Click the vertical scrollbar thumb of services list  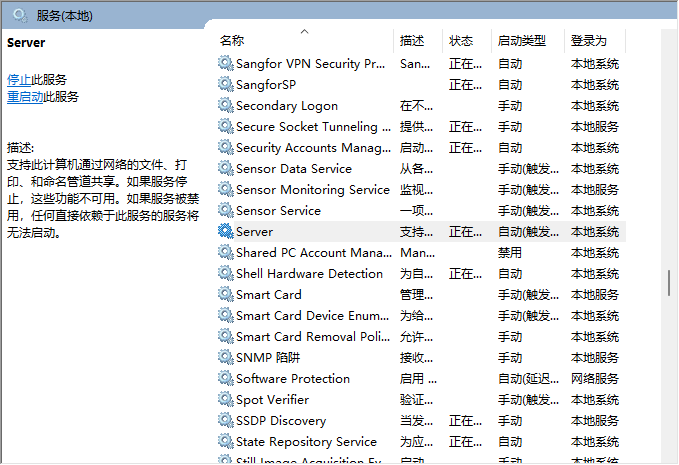pyautogui.click(x=669, y=283)
